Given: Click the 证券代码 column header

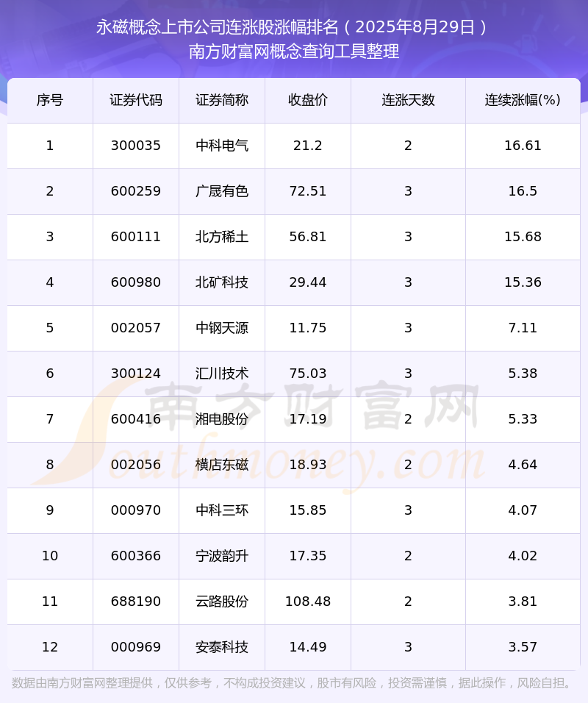Looking at the screenshot, I should pos(136,100).
